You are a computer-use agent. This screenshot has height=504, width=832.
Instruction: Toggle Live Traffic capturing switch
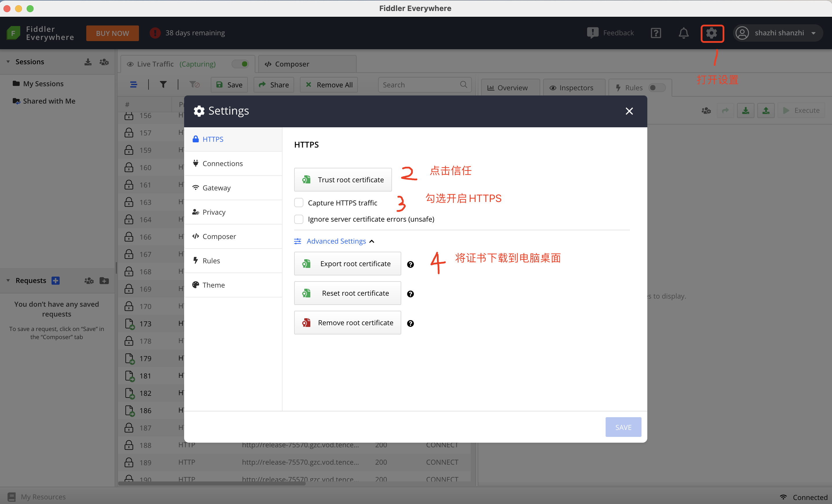[240, 63]
